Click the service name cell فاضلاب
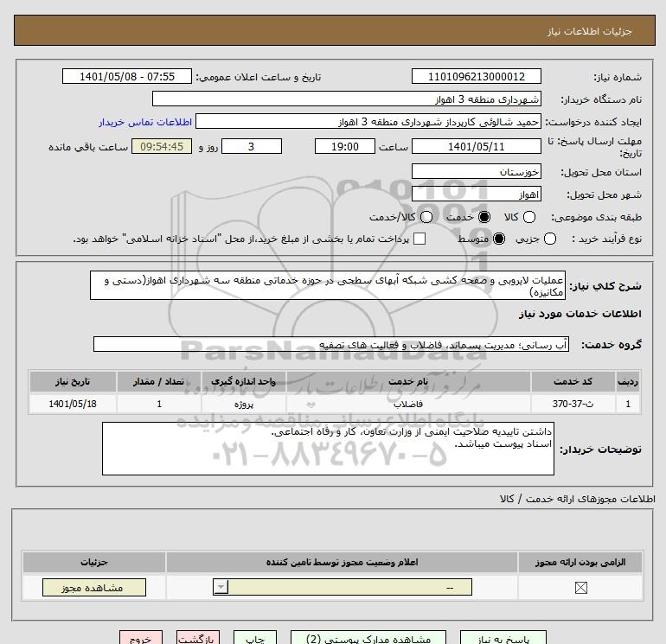 tap(408, 404)
